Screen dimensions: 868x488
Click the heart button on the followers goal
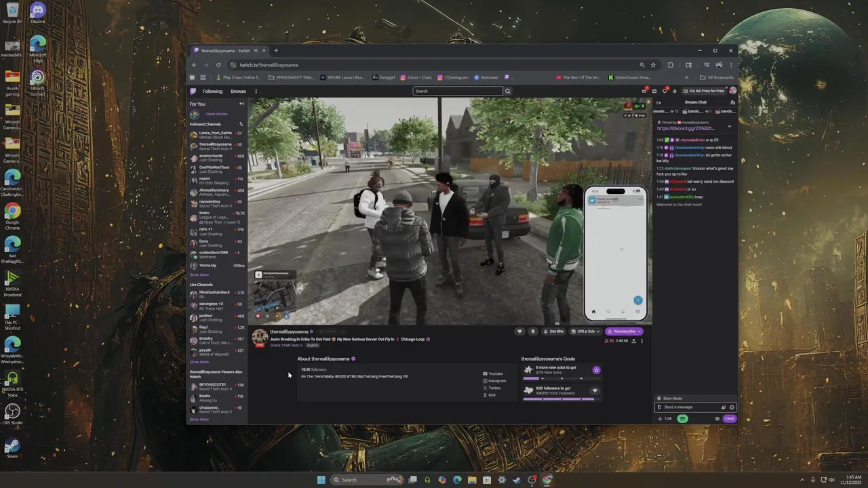tap(595, 390)
